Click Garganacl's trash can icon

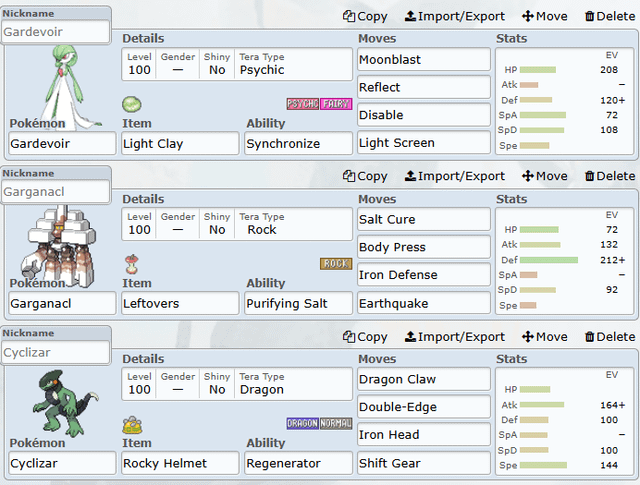tap(589, 176)
